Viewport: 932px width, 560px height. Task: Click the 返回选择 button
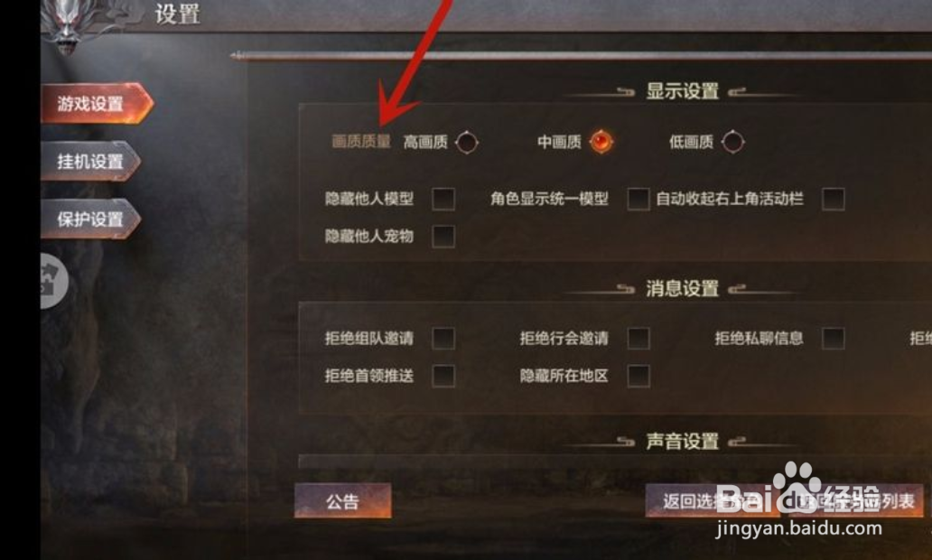pos(713,500)
